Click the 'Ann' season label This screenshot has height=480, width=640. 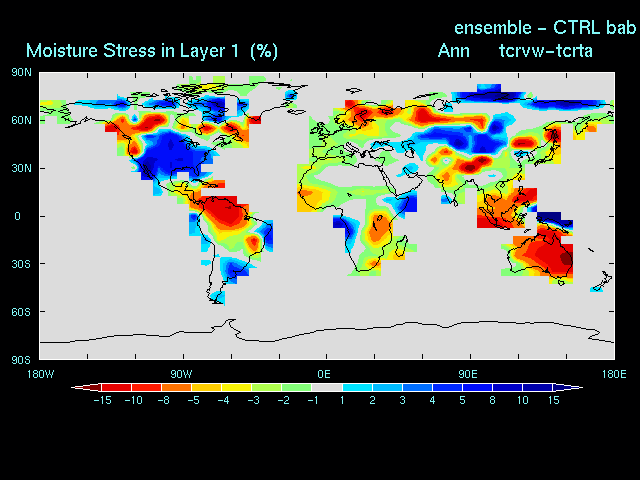tap(453, 51)
